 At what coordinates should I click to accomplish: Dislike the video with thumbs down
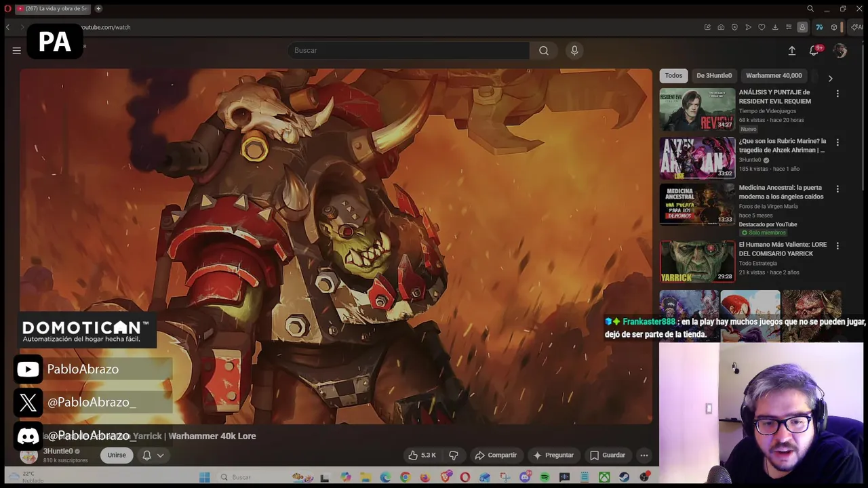tap(454, 455)
